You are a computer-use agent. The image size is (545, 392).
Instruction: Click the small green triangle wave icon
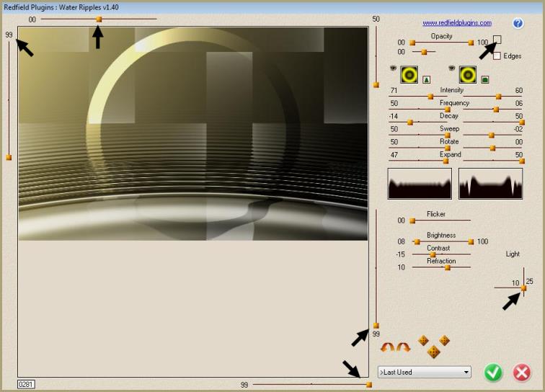coord(427,79)
